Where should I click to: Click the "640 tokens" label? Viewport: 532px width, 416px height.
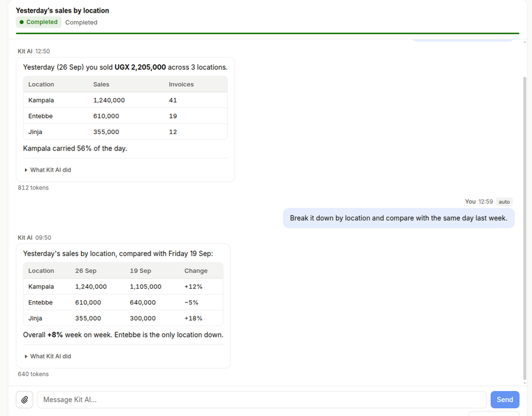click(x=33, y=374)
